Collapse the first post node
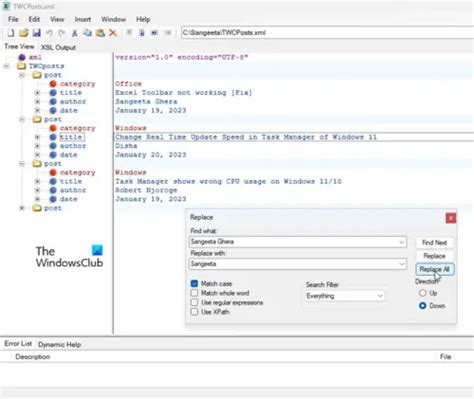This screenshot has height=399, width=474. pyautogui.click(x=22, y=75)
